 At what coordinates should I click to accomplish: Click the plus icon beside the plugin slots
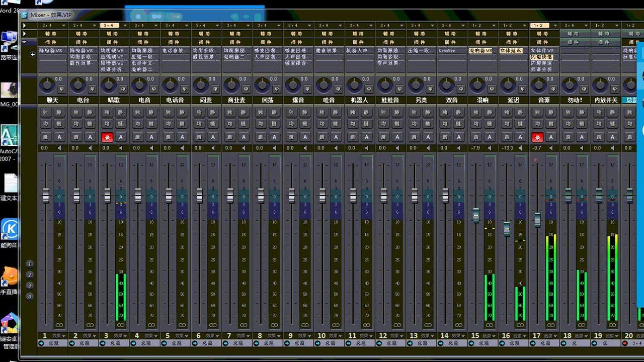pyautogui.click(x=33, y=54)
